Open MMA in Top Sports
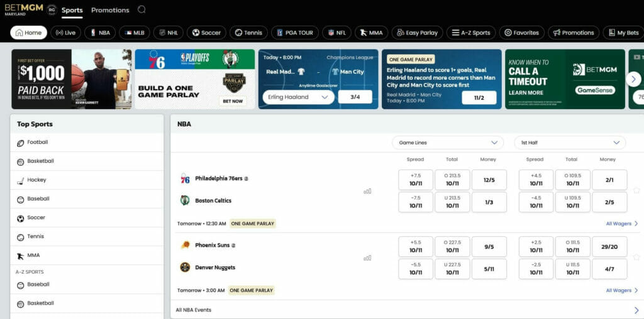 (x=87, y=256)
